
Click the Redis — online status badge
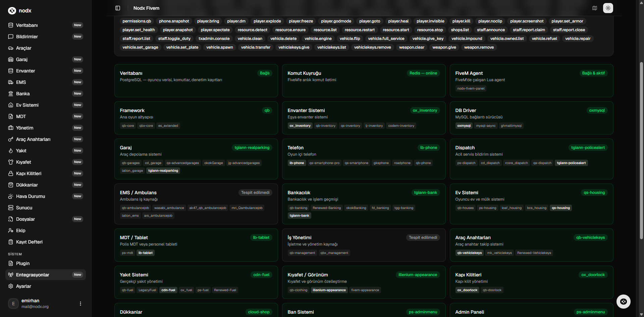[423, 73]
